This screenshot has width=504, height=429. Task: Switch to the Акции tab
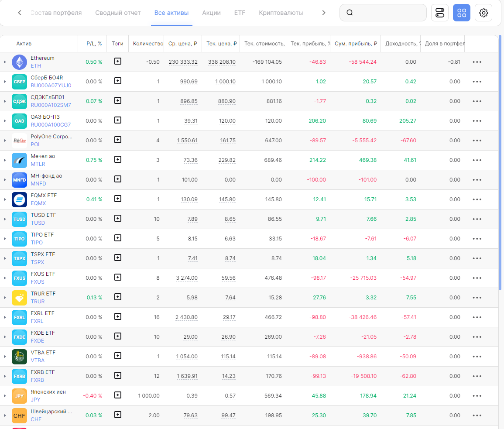[211, 13]
